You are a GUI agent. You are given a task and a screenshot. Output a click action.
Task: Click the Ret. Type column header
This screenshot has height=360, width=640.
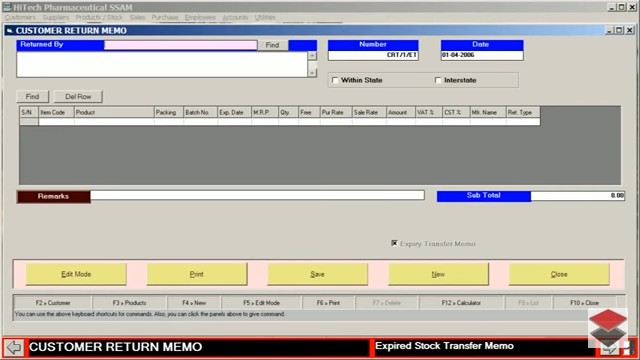coord(523,112)
